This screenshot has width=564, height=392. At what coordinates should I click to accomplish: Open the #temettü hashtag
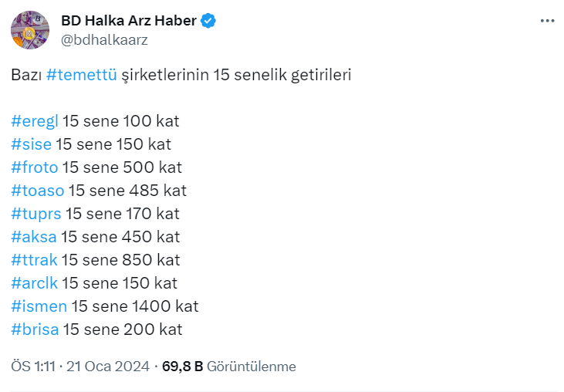81,76
